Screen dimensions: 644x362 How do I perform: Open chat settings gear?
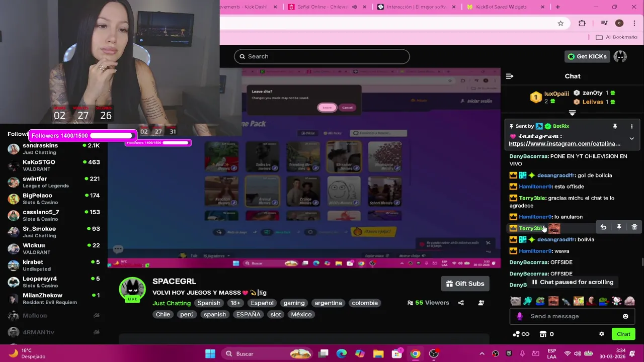tap(601, 334)
